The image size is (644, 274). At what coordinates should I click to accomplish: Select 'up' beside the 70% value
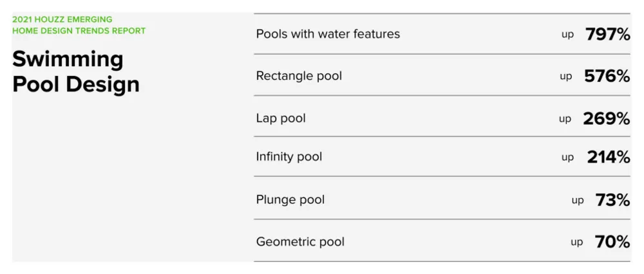click(x=577, y=242)
